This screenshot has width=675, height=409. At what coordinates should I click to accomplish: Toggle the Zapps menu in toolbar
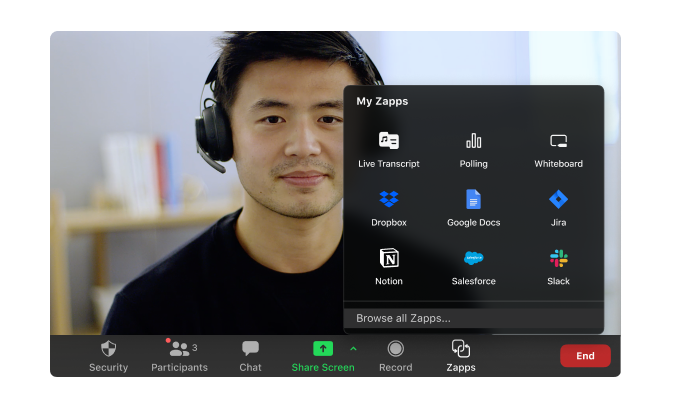(460, 356)
